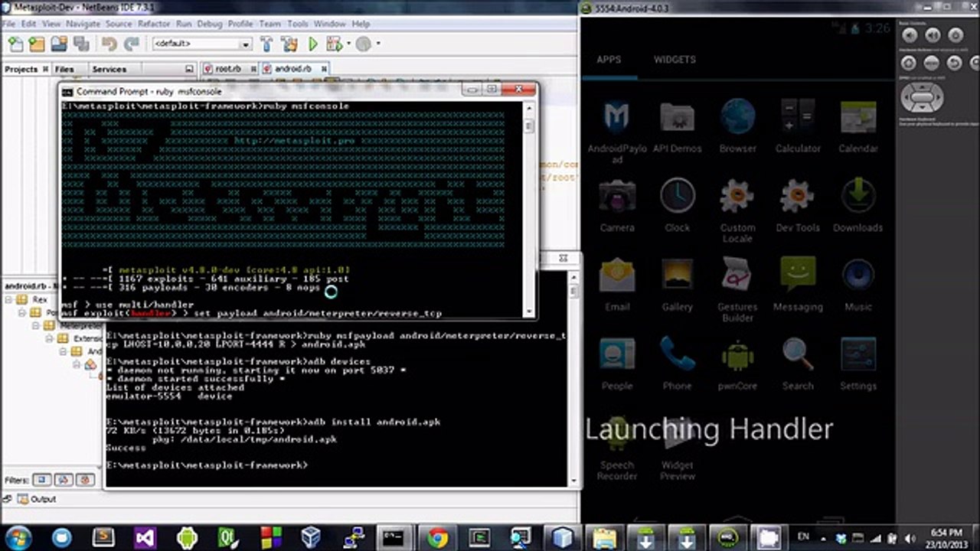Open Gestures Builder app in emulator
980x551 pixels.
[x=737, y=290]
